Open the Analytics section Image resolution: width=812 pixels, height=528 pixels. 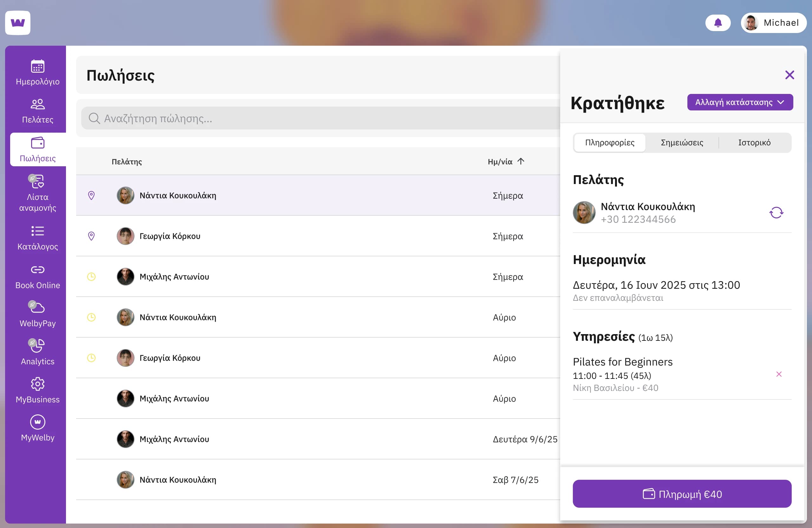pyautogui.click(x=37, y=353)
